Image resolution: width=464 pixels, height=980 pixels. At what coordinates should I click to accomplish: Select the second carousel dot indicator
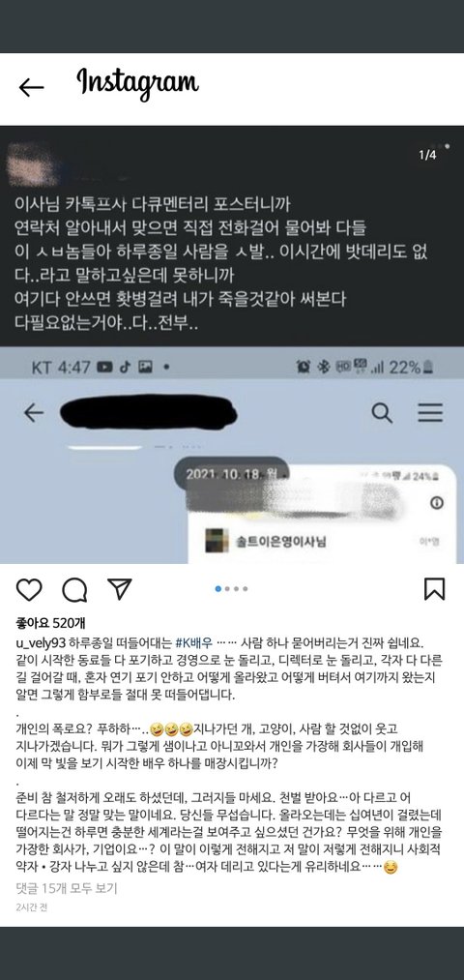tap(227, 589)
